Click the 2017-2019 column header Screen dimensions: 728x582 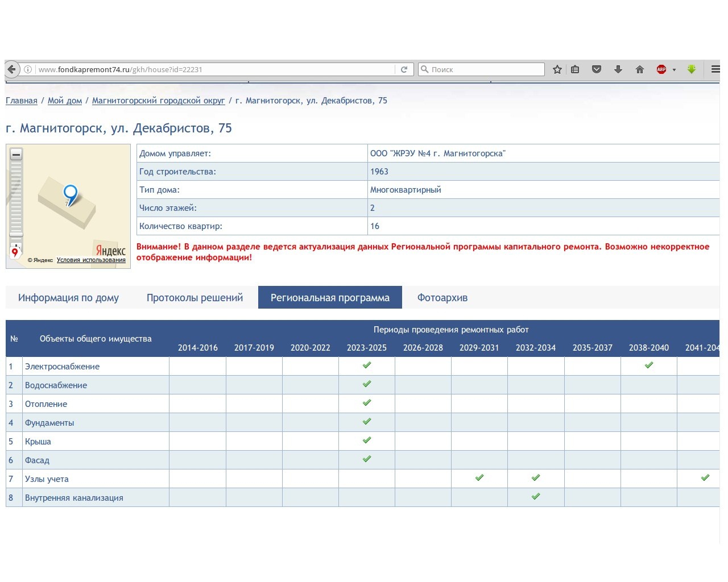click(x=254, y=348)
